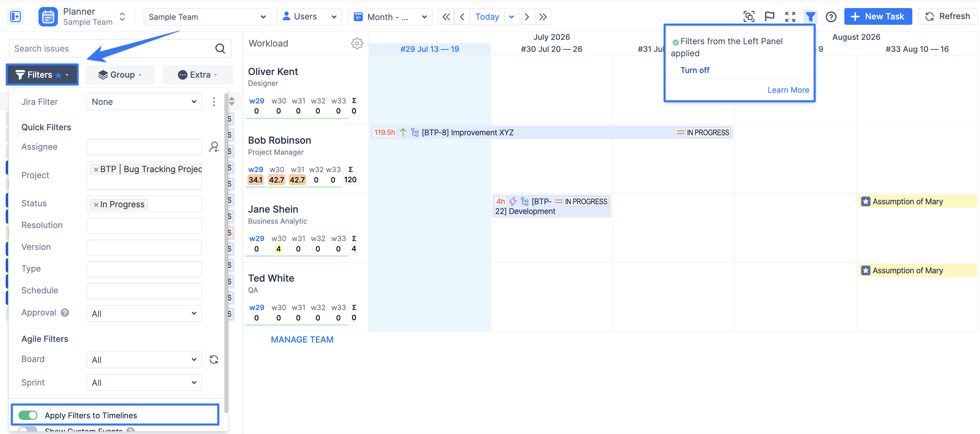Click the MANAGE TEAM link

[302, 339]
